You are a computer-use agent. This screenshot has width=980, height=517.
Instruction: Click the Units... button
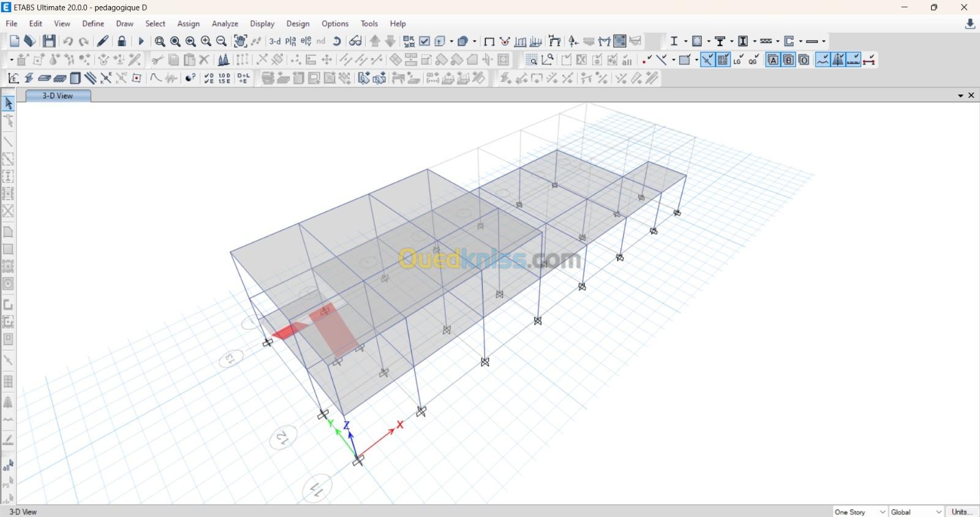[962, 511]
